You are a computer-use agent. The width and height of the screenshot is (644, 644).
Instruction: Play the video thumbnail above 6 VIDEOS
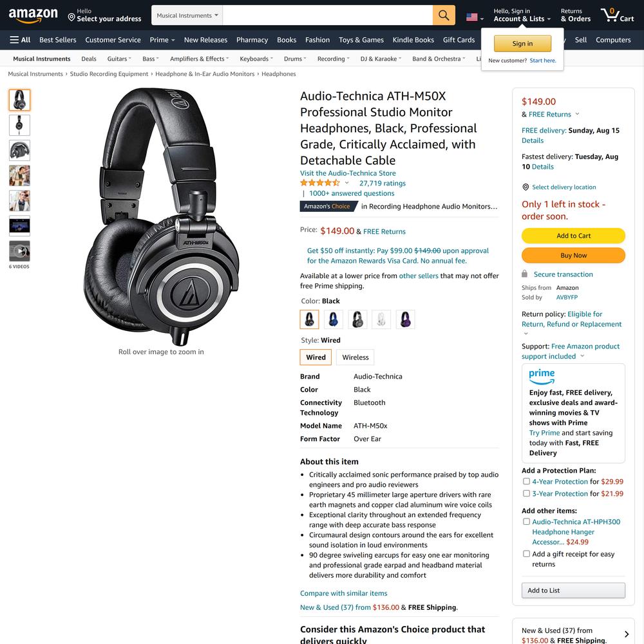click(x=19, y=251)
